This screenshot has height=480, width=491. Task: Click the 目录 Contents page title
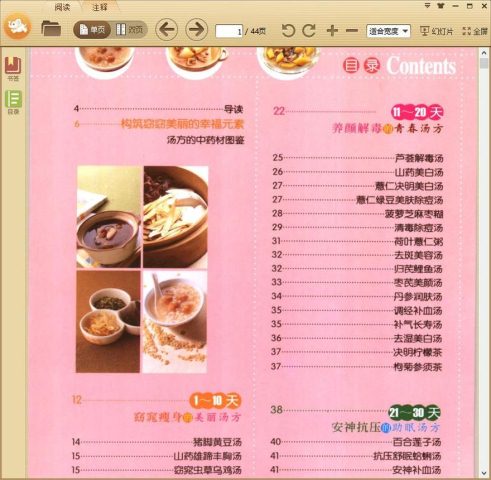pos(399,66)
